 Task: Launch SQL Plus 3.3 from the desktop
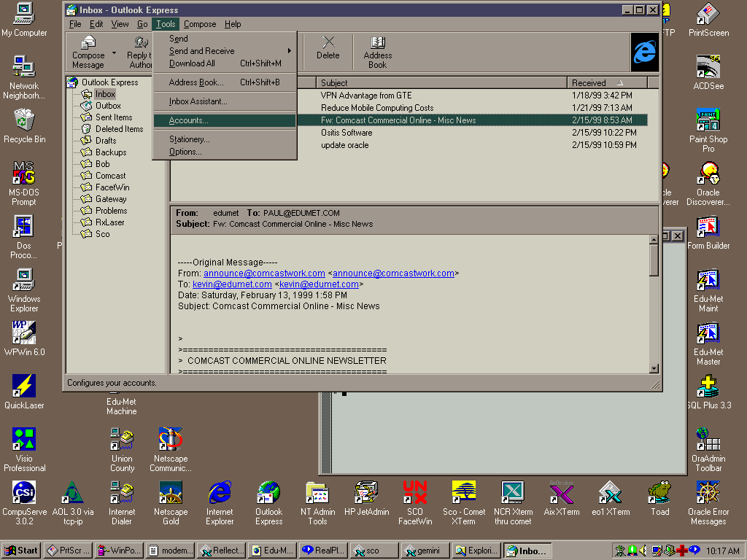tap(708, 392)
